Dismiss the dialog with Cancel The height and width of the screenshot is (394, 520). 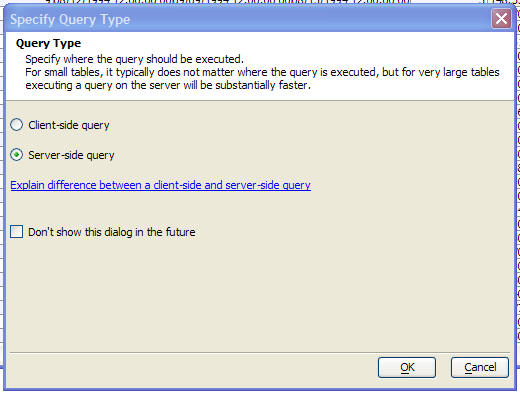480,367
